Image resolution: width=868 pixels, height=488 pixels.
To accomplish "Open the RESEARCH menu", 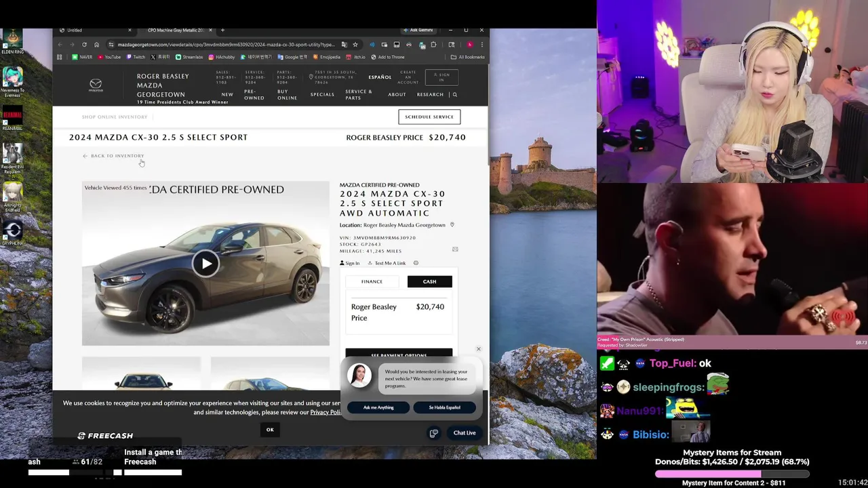I will point(430,95).
